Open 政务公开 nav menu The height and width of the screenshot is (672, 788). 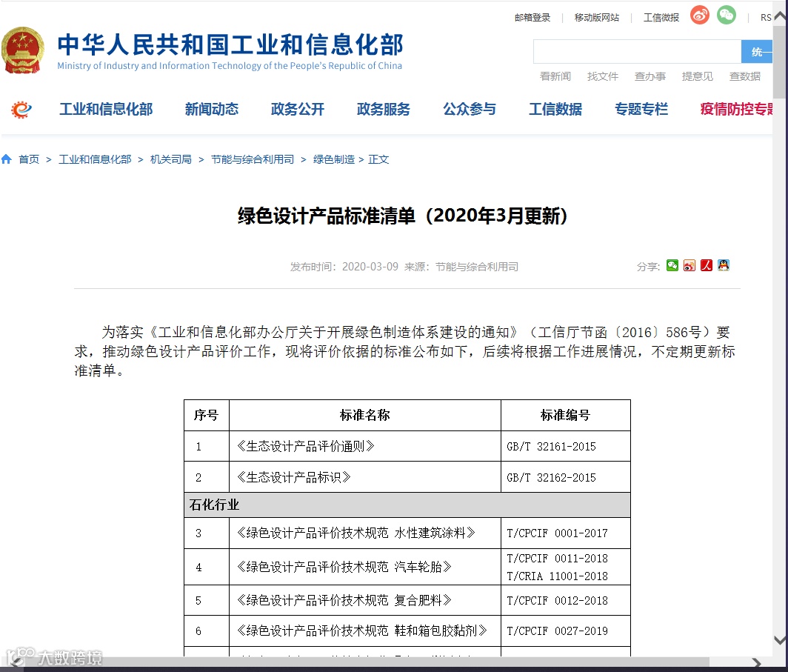pos(298,109)
